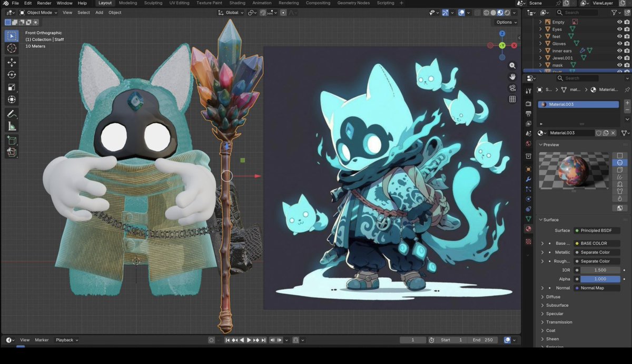Expand the Transmission panel
This screenshot has width=632, height=364.
pos(559,322)
